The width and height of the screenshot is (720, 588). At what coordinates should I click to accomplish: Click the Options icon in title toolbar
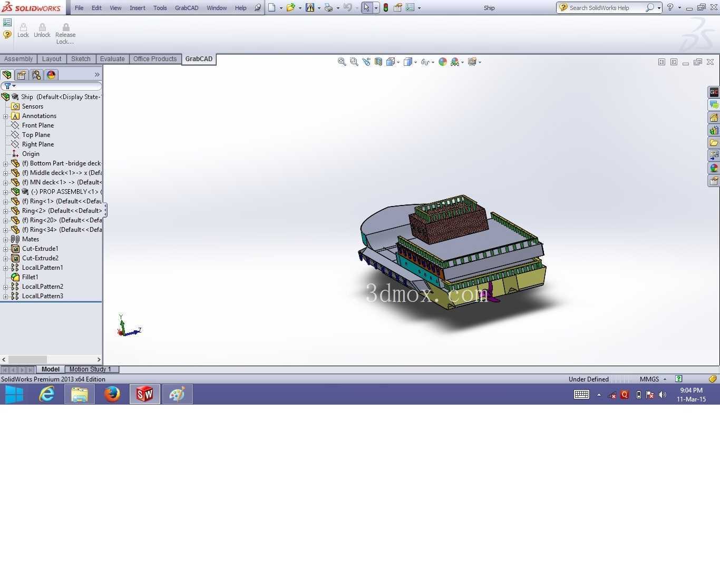click(410, 7)
